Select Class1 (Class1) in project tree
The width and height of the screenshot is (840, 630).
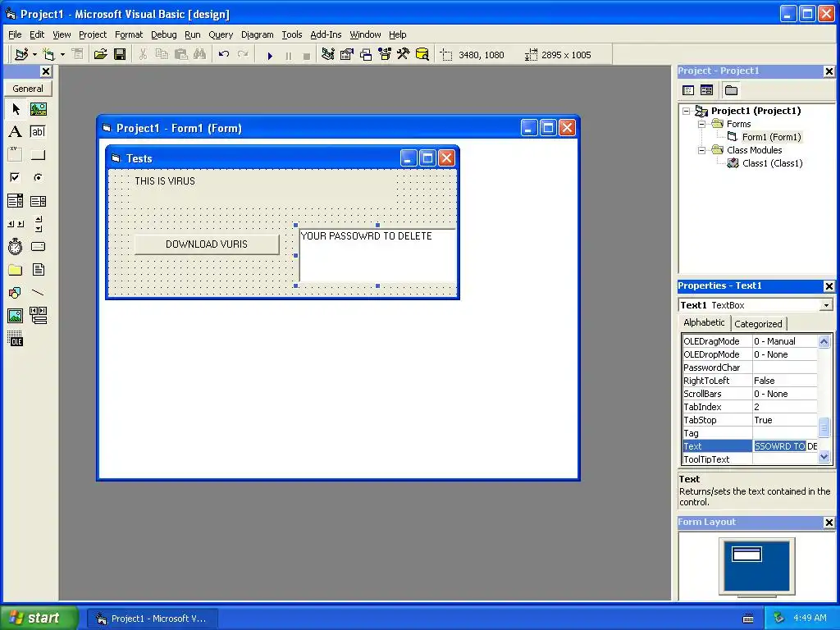click(x=773, y=163)
